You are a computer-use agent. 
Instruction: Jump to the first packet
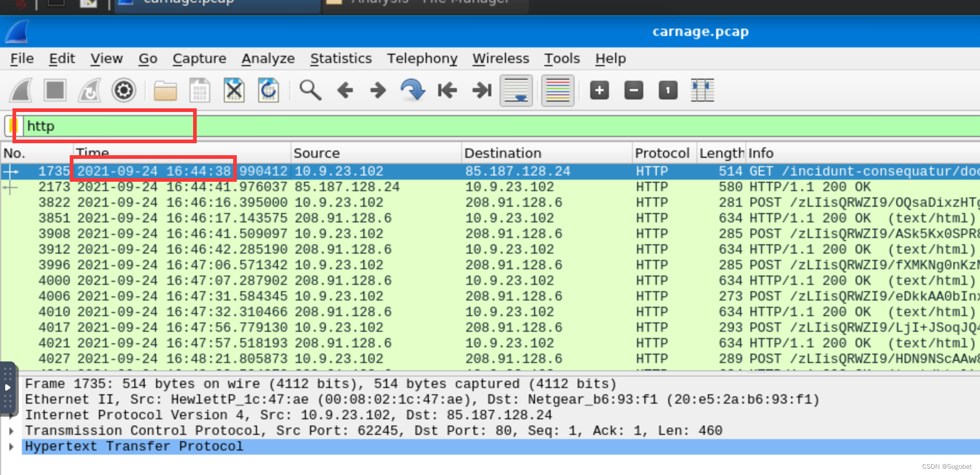(x=447, y=91)
